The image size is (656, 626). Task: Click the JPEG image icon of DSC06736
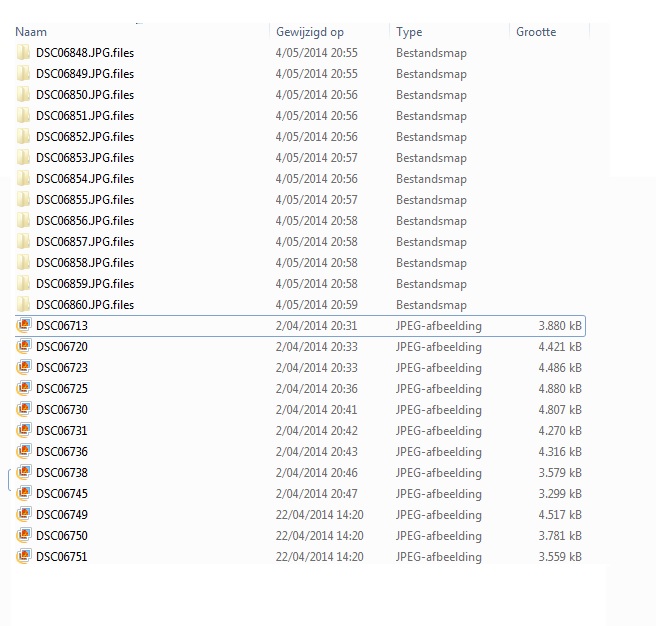tap(24, 451)
